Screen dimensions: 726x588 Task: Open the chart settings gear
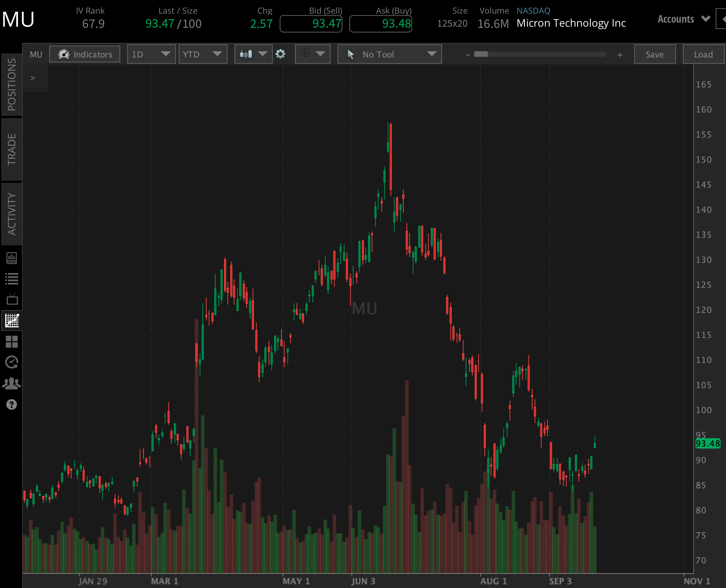[x=281, y=54]
